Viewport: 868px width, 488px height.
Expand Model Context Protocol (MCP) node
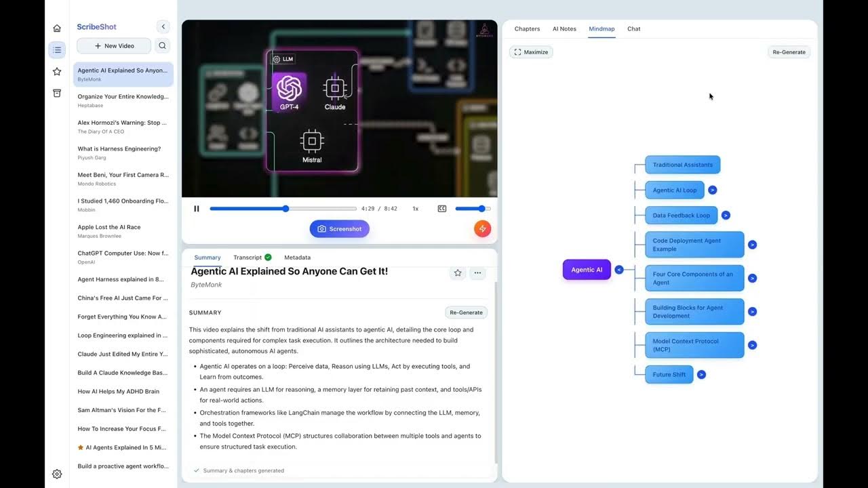(751, 345)
